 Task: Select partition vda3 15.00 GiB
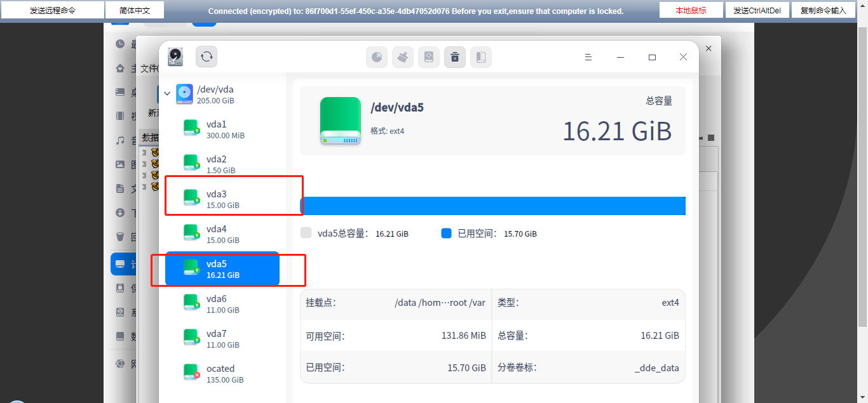222,199
